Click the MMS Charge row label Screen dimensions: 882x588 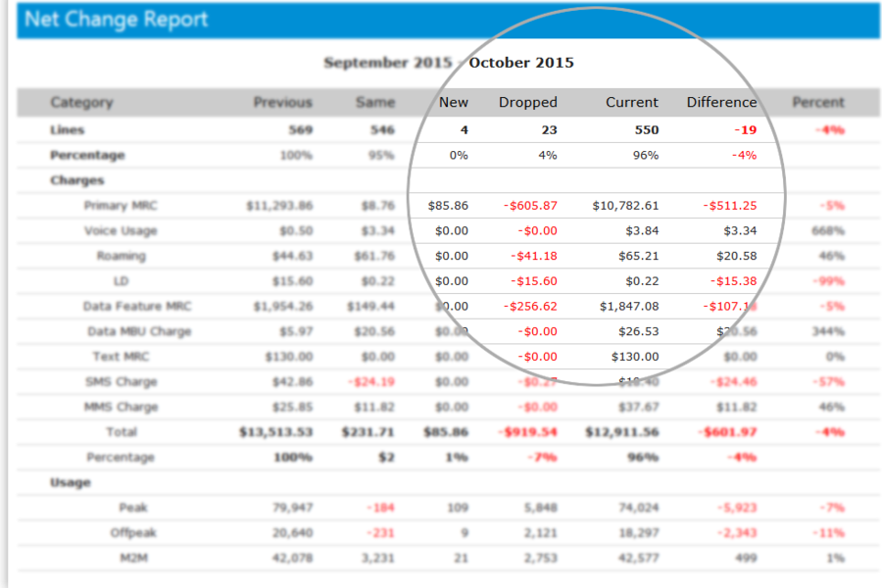click(121, 407)
